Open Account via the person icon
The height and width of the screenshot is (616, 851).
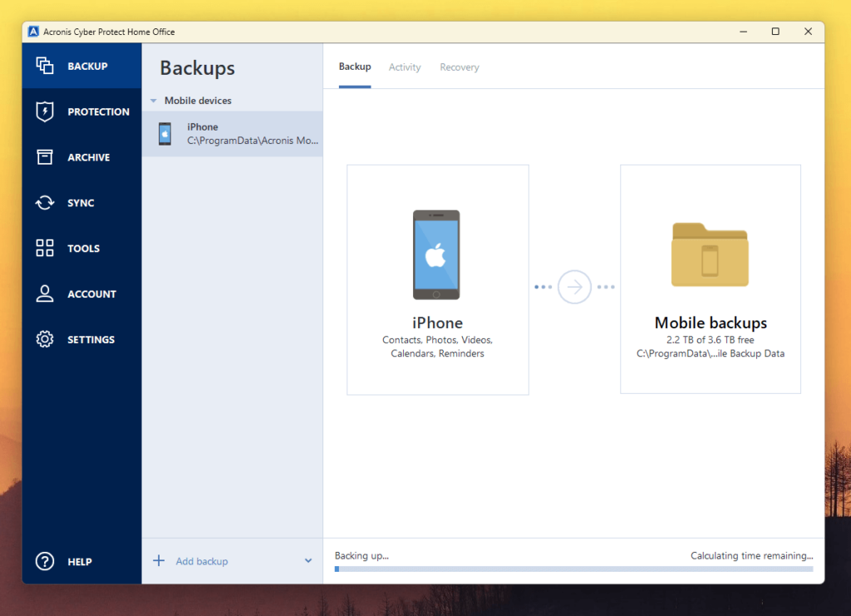45,294
